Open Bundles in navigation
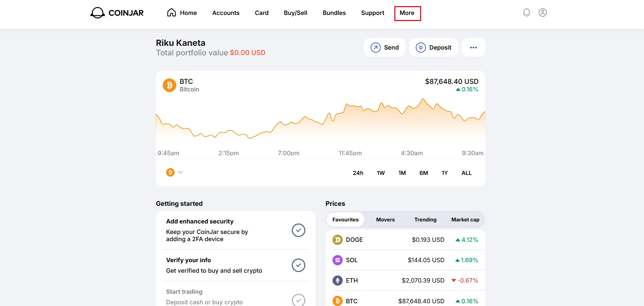This screenshot has width=644, height=306. [x=334, y=13]
